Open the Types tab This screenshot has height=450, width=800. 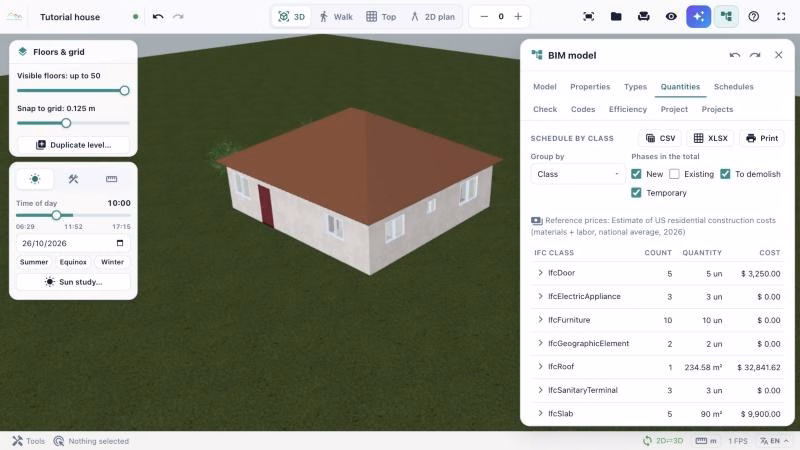(635, 87)
